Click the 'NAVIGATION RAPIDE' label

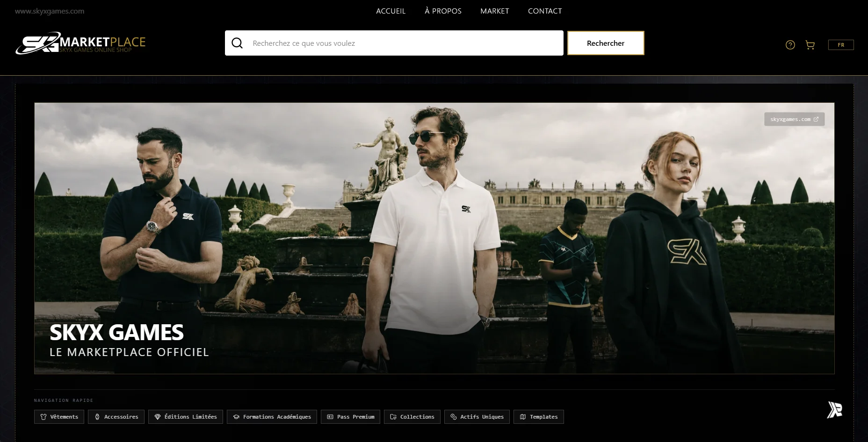pyautogui.click(x=64, y=400)
